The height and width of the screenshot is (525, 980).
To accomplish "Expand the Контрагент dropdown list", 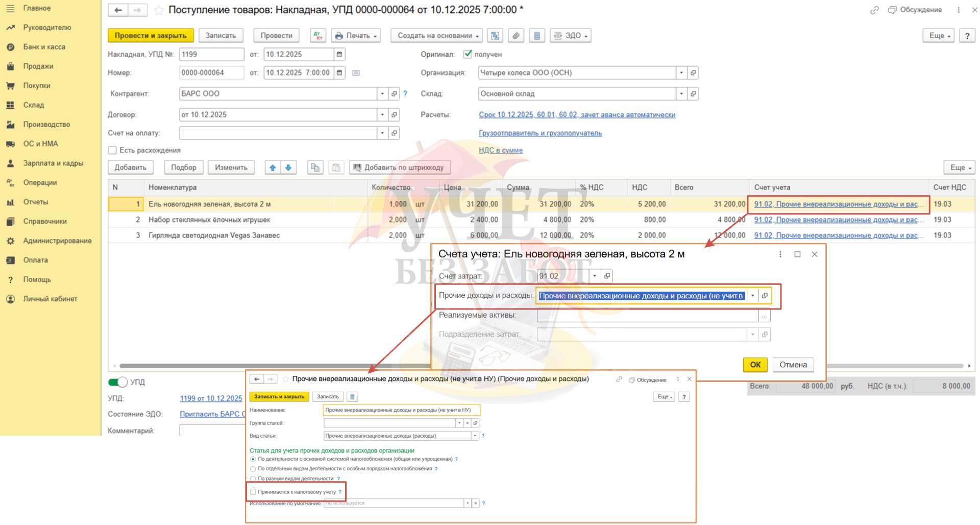I will click(382, 94).
